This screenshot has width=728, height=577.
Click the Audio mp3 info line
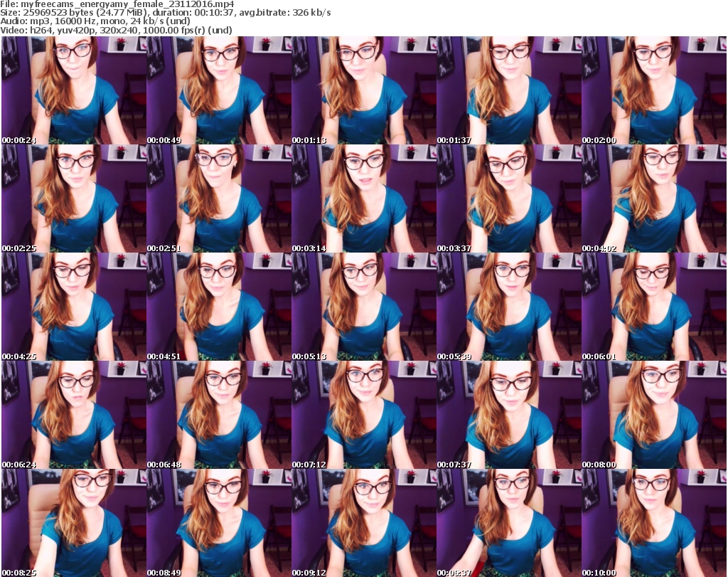click(x=95, y=21)
